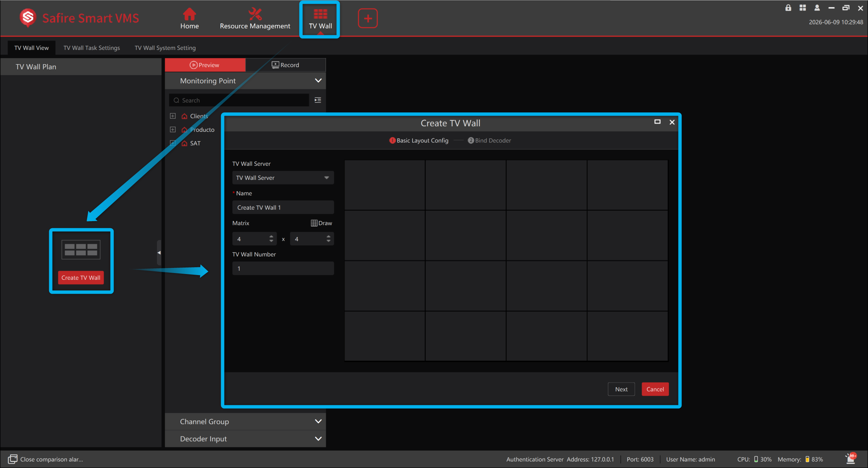Open the user account icon

[817, 8]
